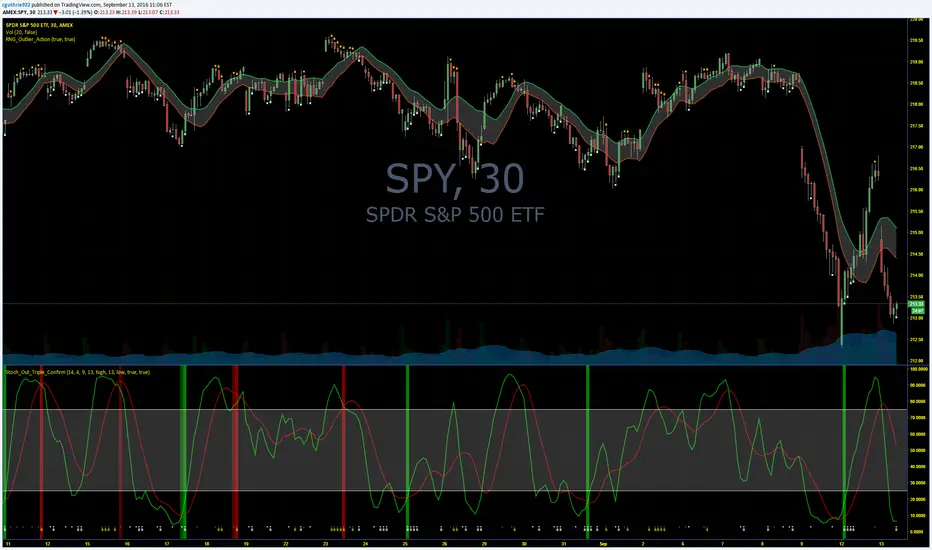This screenshot has width=932, height=550.
Task: Click the 29 date label on time axis
Action: tap(484, 543)
